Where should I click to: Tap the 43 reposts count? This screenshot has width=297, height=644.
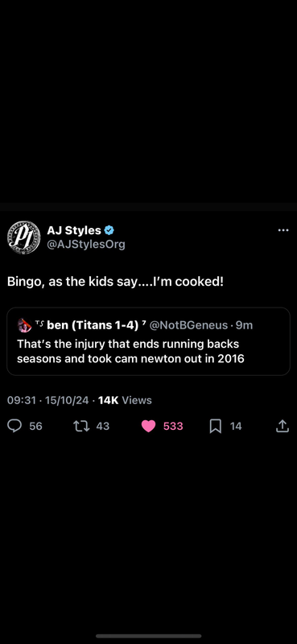click(x=103, y=427)
